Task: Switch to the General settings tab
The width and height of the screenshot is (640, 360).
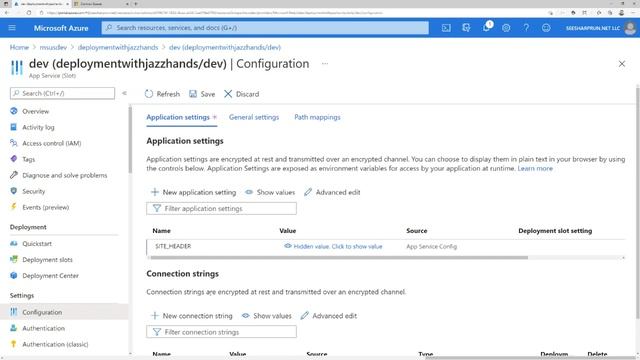Action: 254,117
